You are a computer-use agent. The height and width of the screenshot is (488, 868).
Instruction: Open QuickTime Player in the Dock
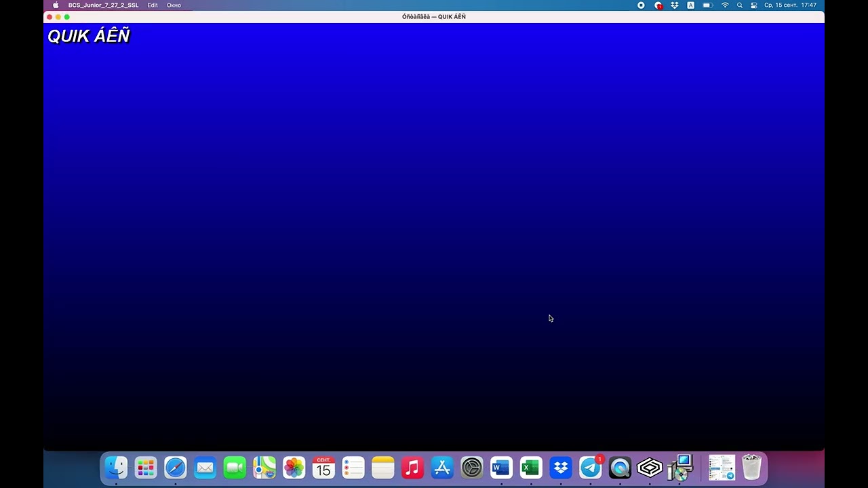point(620,468)
